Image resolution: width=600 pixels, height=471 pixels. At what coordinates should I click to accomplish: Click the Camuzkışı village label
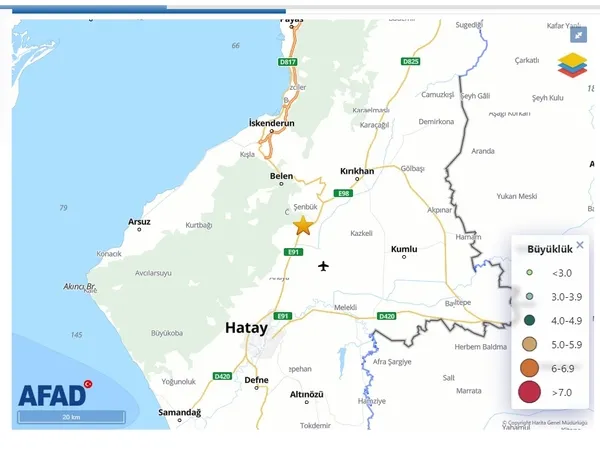(x=437, y=95)
